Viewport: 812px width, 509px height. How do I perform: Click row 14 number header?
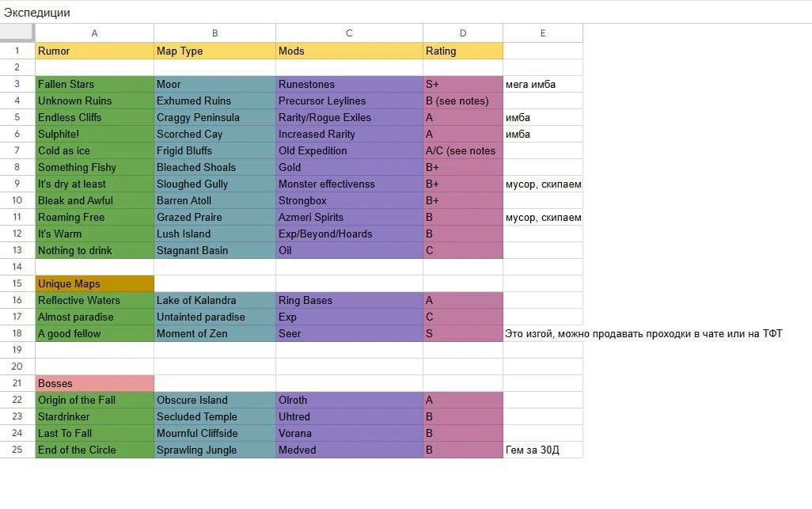pos(17,267)
